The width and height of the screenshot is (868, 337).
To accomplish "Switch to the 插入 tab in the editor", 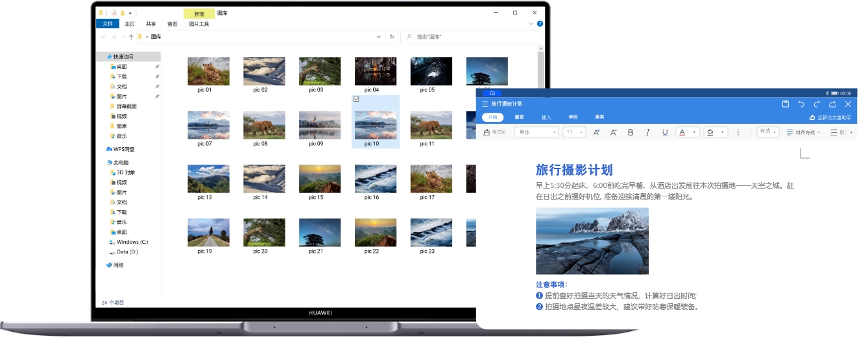I will (x=546, y=117).
